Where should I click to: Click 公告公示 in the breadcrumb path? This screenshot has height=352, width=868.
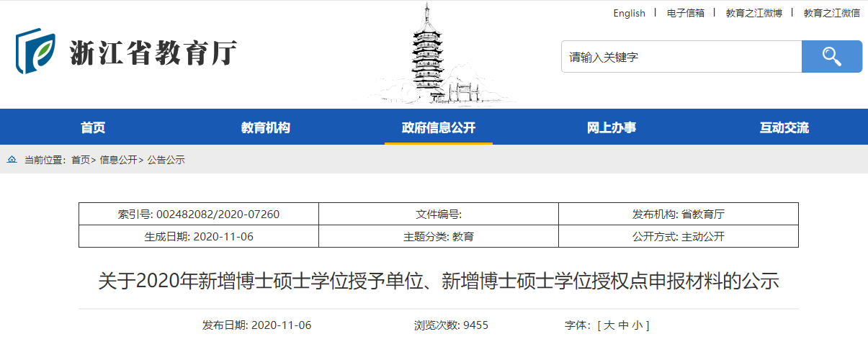pyautogui.click(x=166, y=160)
